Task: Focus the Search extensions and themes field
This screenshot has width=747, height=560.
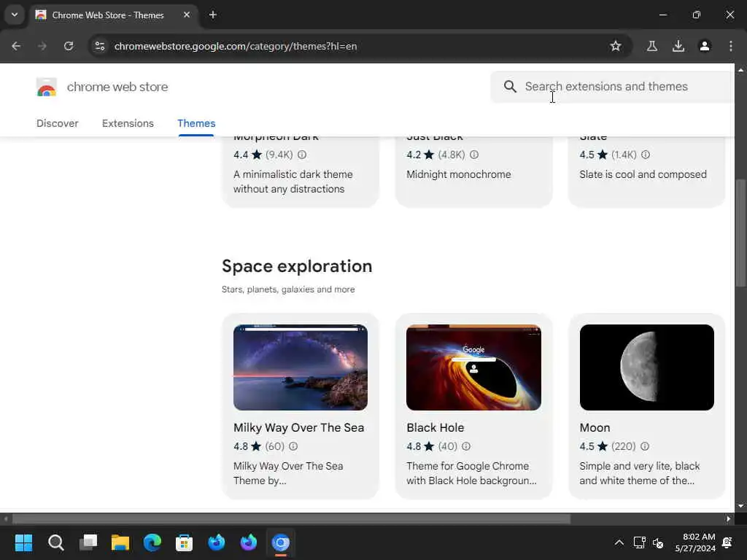Action: tap(612, 87)
